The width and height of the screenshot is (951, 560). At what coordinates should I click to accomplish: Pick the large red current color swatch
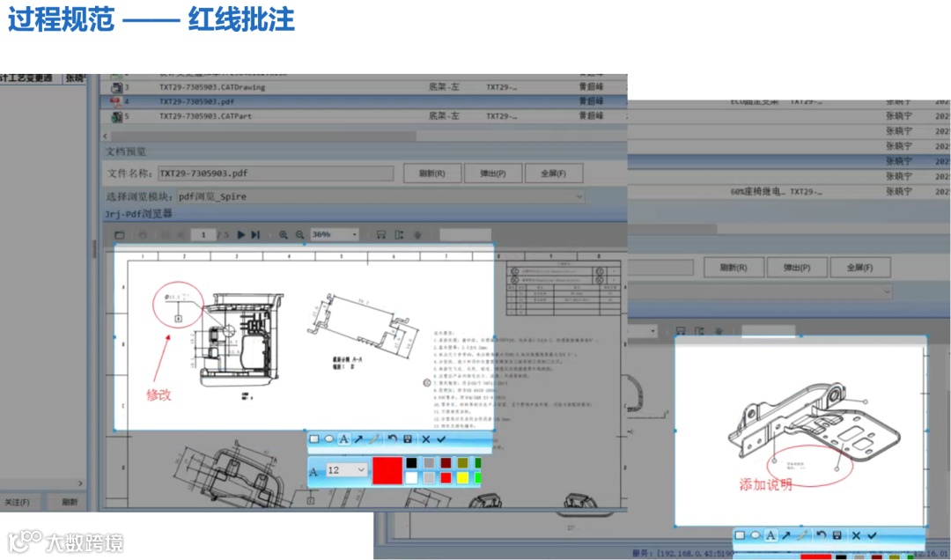coord(387,471)
